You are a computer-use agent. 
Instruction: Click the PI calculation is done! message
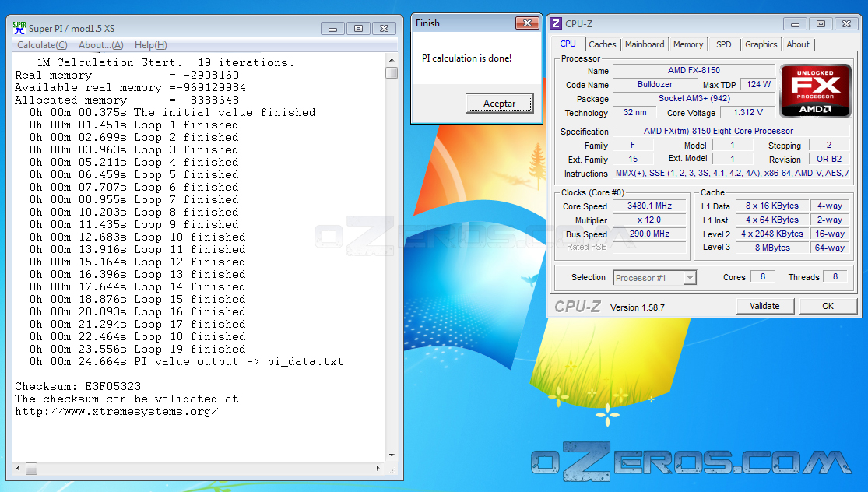coord(466,58)
